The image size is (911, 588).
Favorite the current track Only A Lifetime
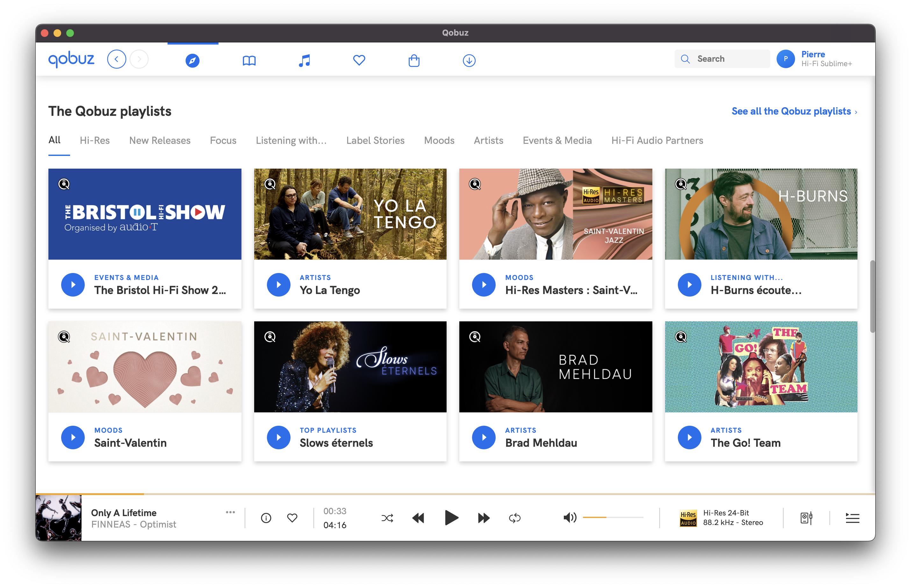point(292,518)
